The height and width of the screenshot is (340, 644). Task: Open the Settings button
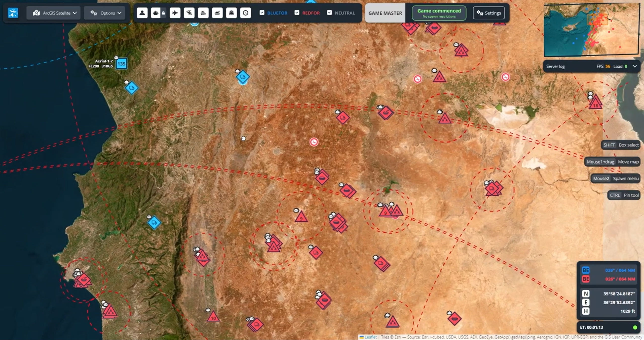489,13
